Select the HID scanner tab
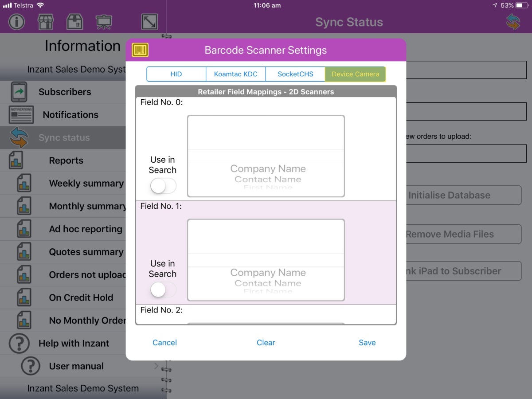 pyautogui.click(x=176, y=74)
